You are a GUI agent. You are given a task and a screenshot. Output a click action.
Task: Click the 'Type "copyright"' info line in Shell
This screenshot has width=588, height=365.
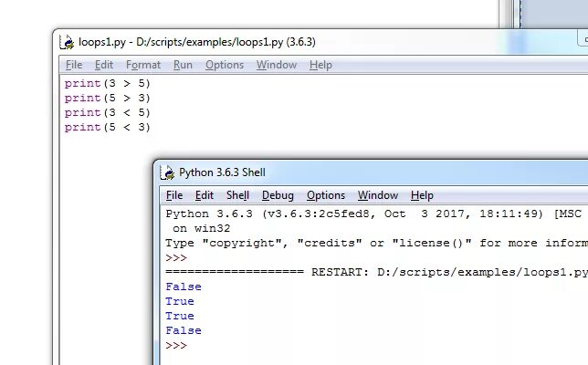pos(376,244)
